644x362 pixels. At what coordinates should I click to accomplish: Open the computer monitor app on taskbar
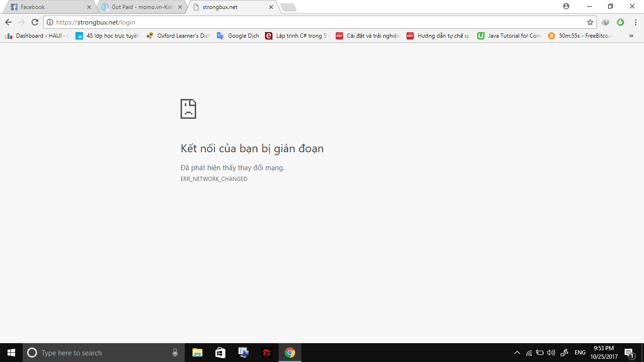click(243, 353)
